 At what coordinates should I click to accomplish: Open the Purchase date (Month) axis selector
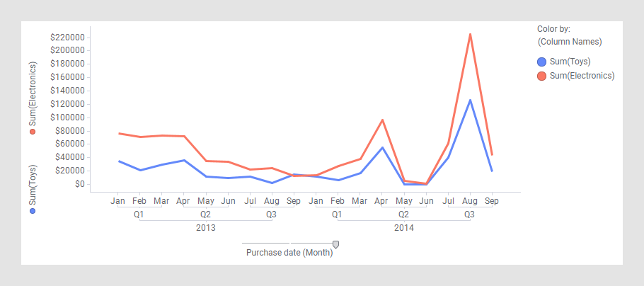289,253
